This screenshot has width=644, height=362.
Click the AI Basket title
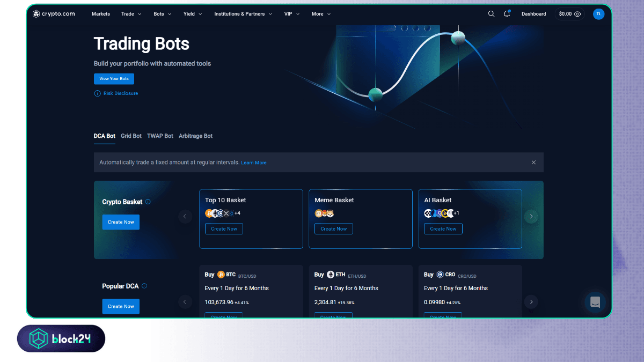click(438, 200)
